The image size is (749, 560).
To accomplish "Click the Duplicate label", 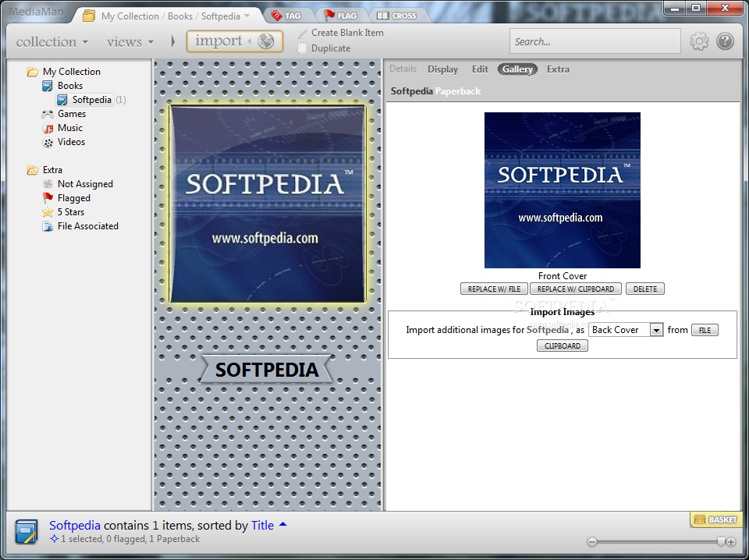I will tap(331, 48).
